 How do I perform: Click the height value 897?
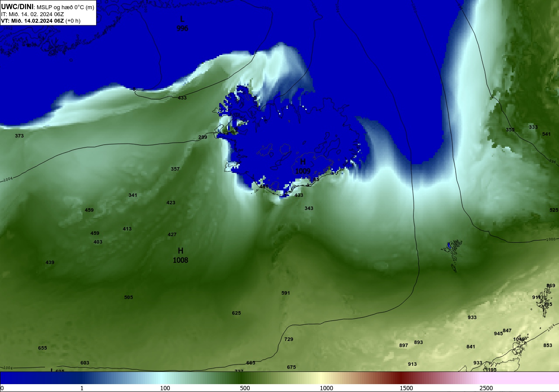[404, 345]
